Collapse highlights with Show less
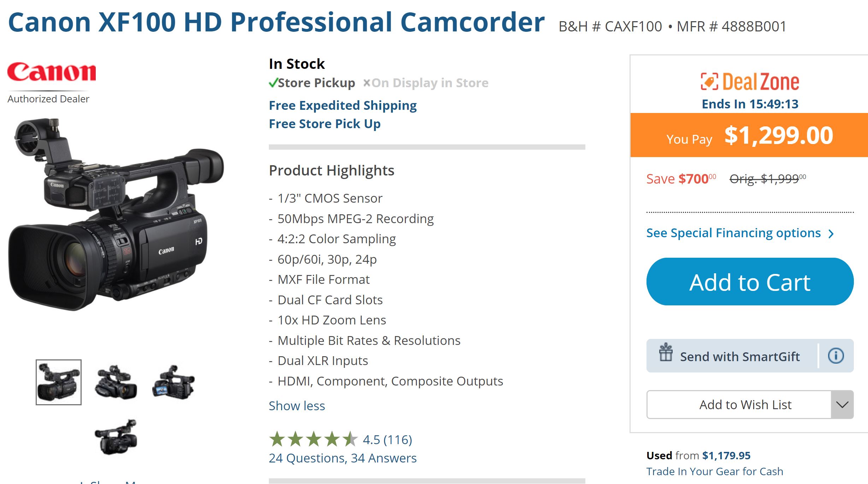Screen dimensions: 868x484 (297, 406)
